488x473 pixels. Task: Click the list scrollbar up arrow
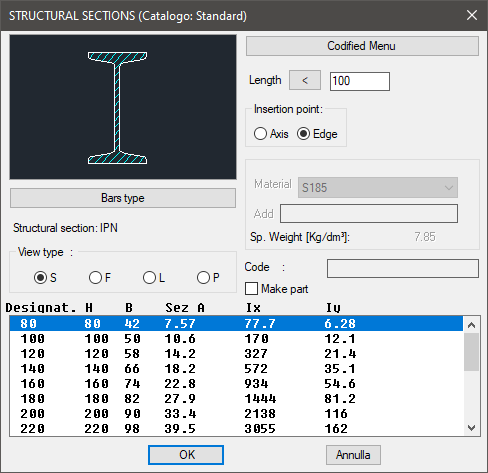click(471, 325)
